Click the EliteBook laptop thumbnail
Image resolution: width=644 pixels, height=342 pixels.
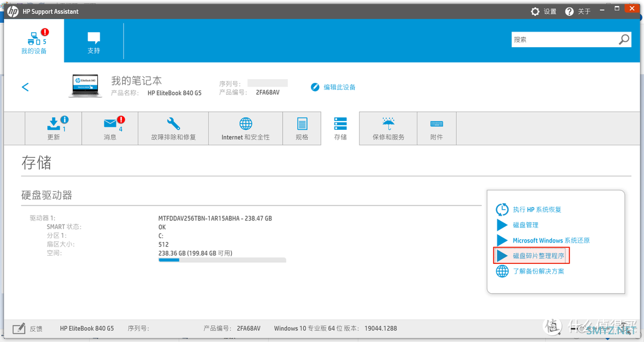85,86
